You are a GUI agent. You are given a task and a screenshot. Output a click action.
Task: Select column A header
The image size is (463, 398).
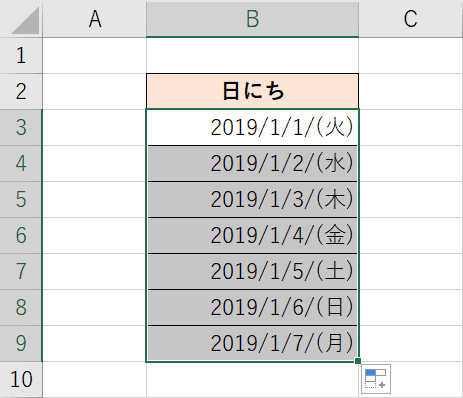tap(95, 19)
